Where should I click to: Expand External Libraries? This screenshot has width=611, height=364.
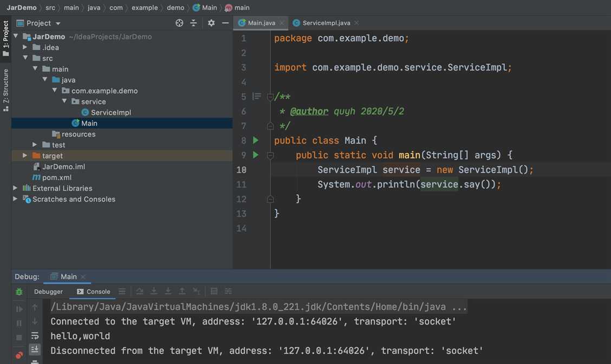(15, 188)
